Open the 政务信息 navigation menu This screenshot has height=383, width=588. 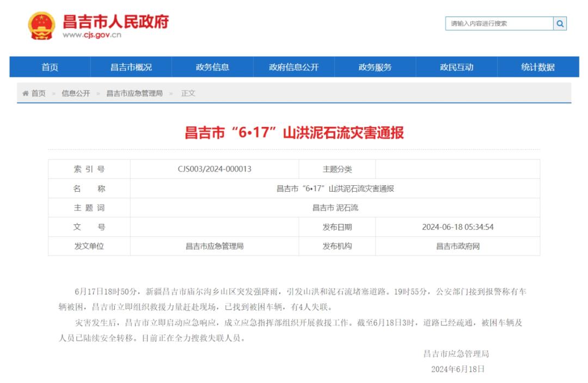[x=212, y=66]
